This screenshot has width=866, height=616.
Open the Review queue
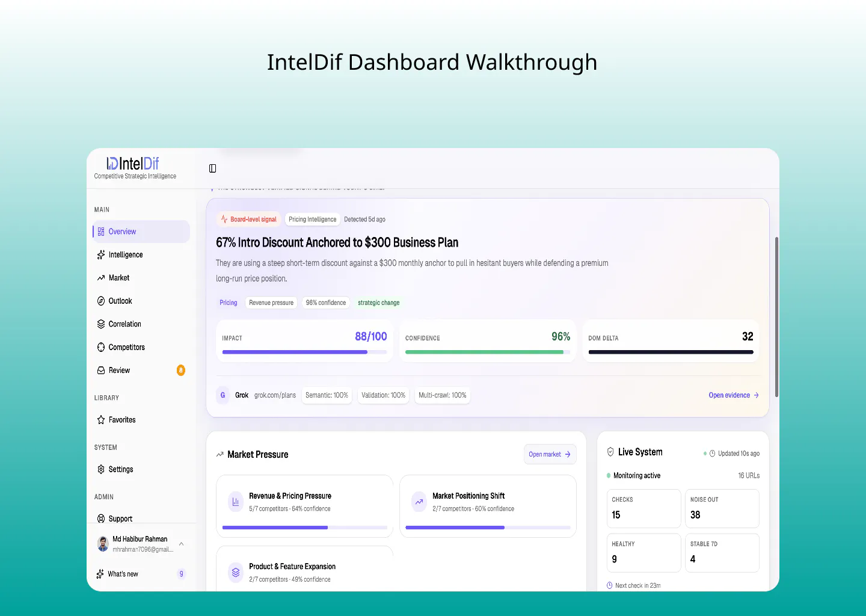click(x=141, y=371)
